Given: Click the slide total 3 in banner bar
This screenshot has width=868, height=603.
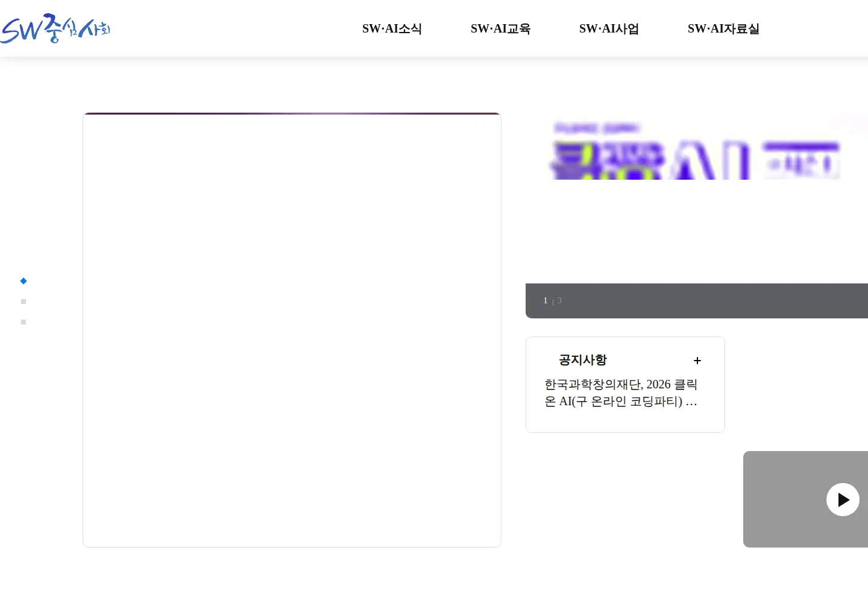Looking at the screenshot, I should [559, 300].
